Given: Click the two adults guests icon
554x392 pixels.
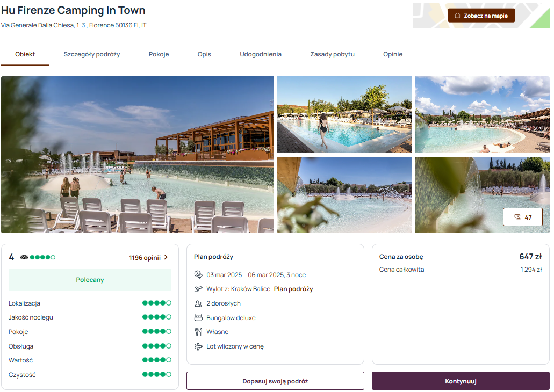Looking at the screenshot, I should [198, 303].
